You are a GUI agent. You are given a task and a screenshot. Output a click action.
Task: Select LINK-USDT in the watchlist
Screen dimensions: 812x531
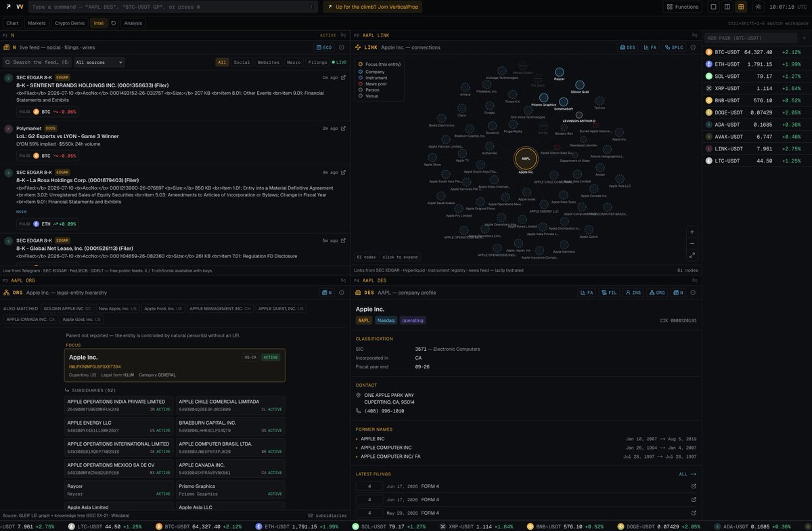click(x=757, y=148)
